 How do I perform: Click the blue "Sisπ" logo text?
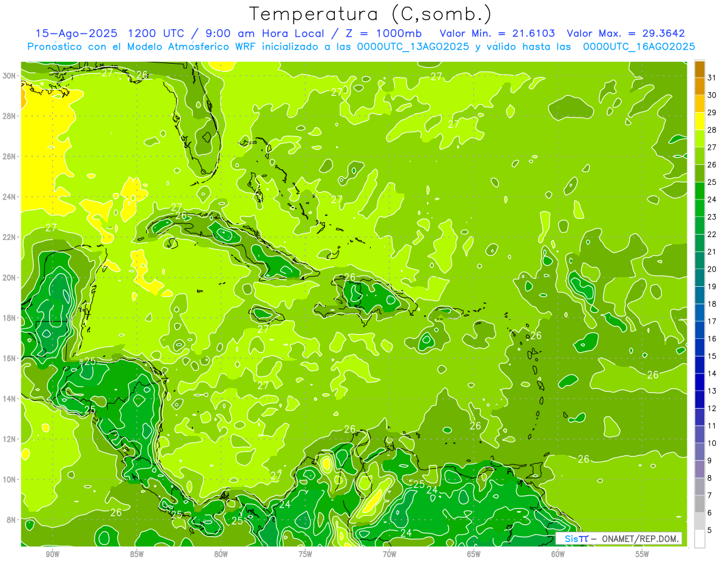(x=576, y=538)
